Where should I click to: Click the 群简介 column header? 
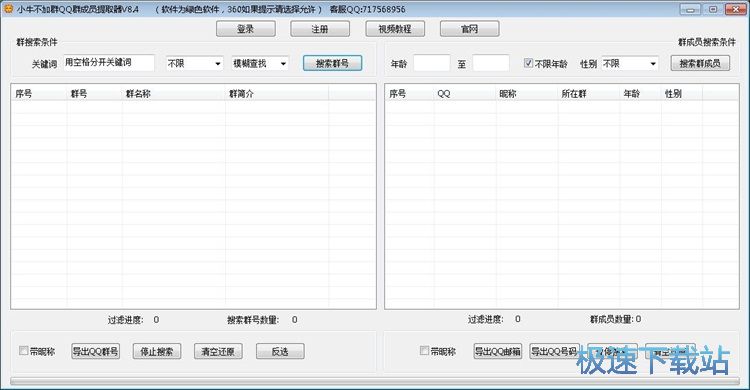pyautogui.click(x=277, y=93)
